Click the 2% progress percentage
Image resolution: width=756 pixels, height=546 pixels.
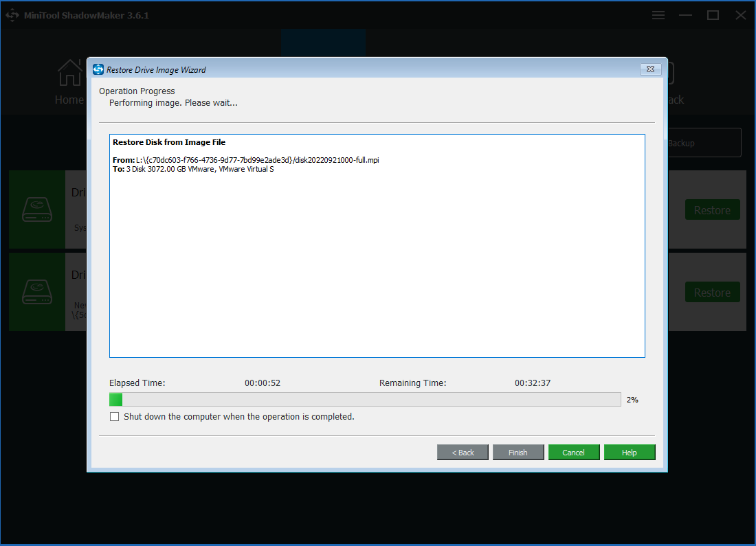632,400
